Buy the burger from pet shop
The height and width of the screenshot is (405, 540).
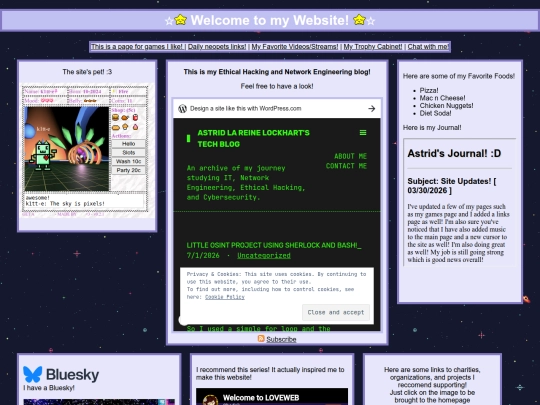[115, 117]
